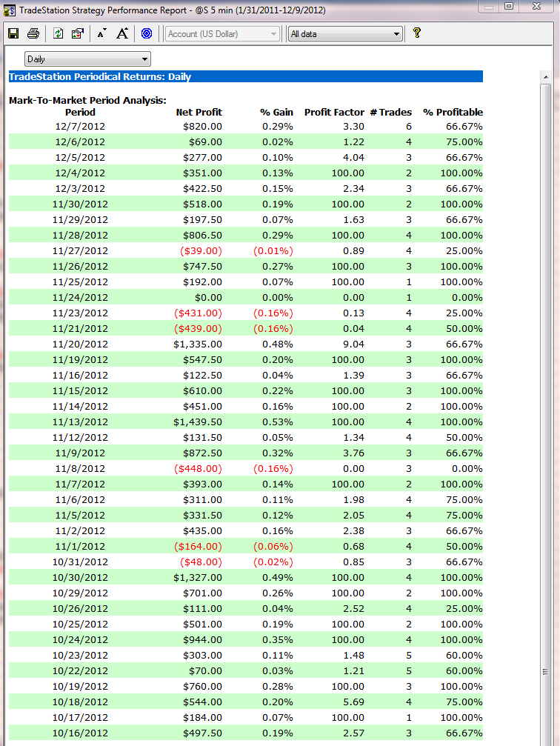Click the Print report icon
Viewport: 560px width, 746px height.
tap(33, 33)
